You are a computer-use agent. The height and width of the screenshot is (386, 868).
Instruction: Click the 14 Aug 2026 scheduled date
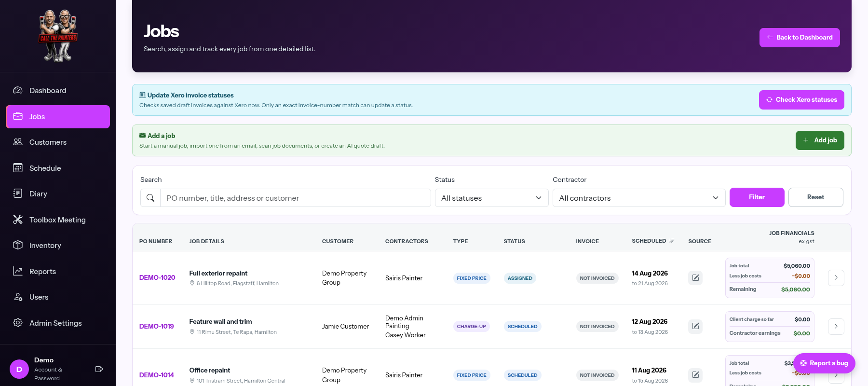[650, 273]
